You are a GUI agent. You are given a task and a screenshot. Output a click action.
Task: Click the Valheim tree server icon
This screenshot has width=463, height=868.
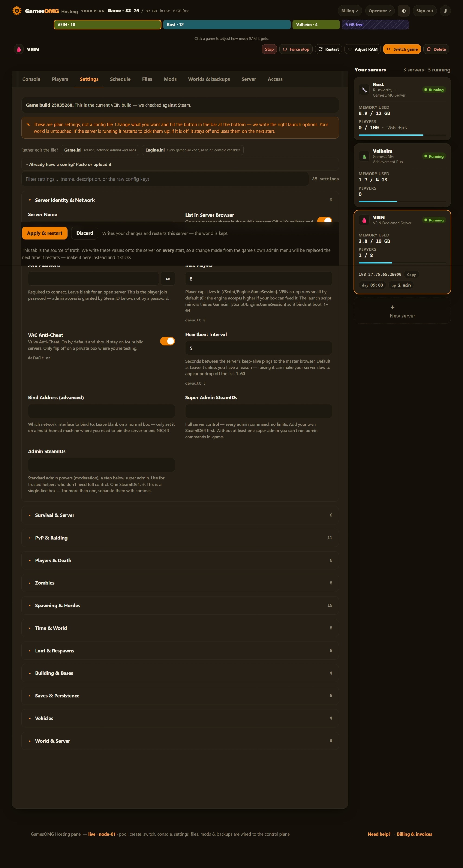[x=364, y=156]
